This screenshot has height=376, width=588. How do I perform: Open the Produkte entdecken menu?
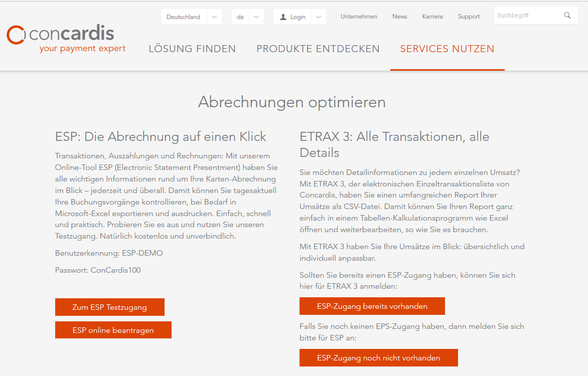click(318, 49)
